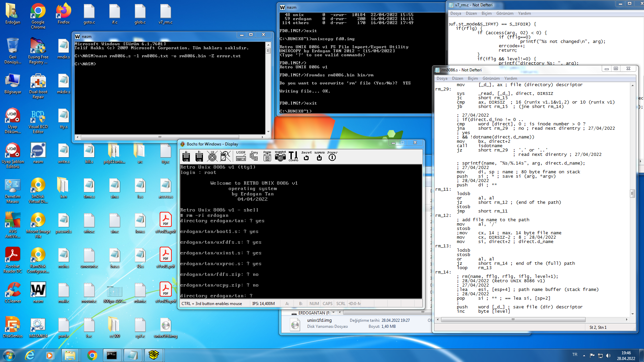Click down arrow of rm8086.s vertical scrollbar
This screenshot has width=644, height=362.
tap(633, 314)
